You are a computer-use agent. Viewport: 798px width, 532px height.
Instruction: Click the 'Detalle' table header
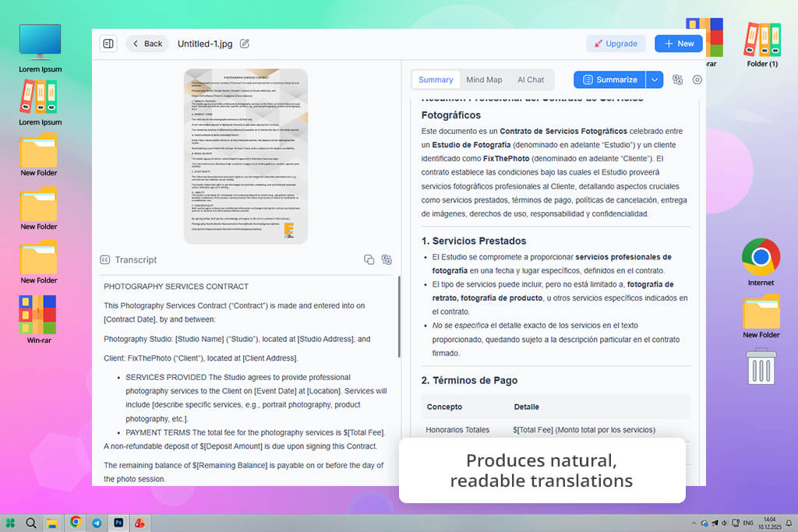(x=526, y=407)
